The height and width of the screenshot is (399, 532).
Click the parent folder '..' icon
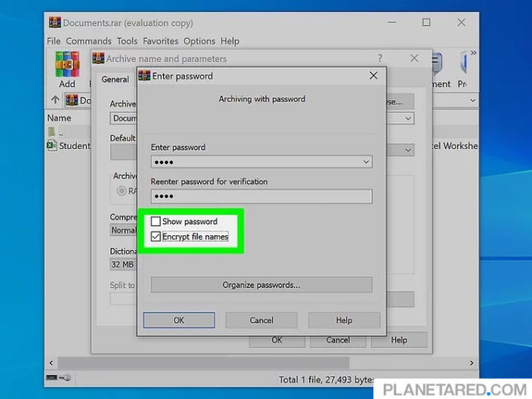point(52,132)
